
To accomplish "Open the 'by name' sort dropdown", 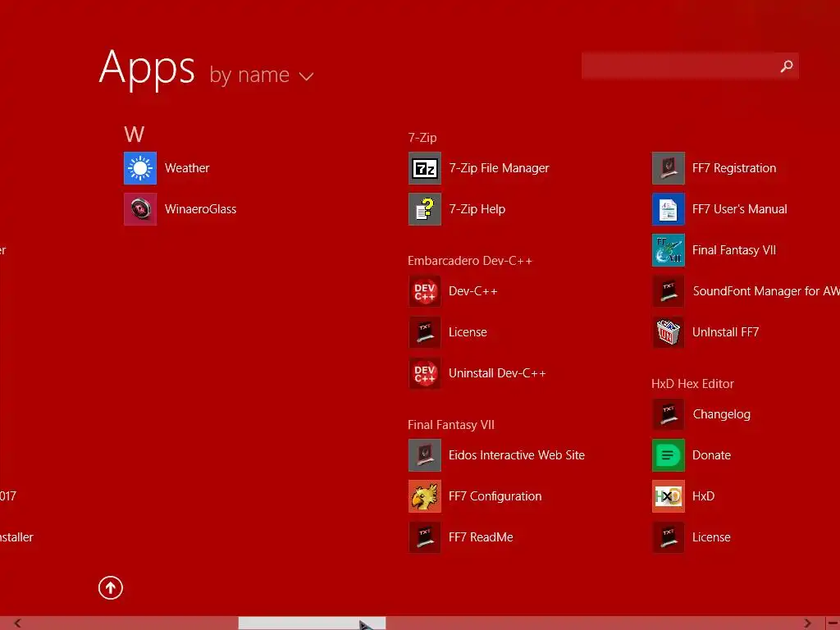I will click(x=262, y=75).
